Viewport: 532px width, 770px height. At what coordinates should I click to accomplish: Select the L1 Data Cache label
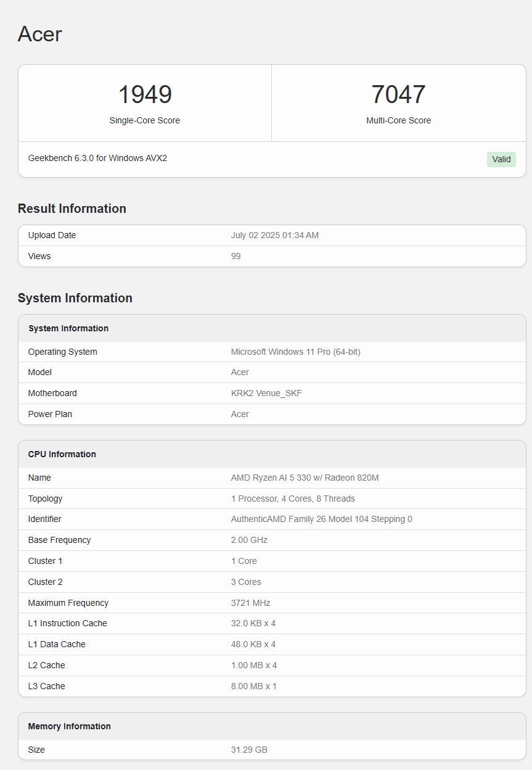[57, 644]
